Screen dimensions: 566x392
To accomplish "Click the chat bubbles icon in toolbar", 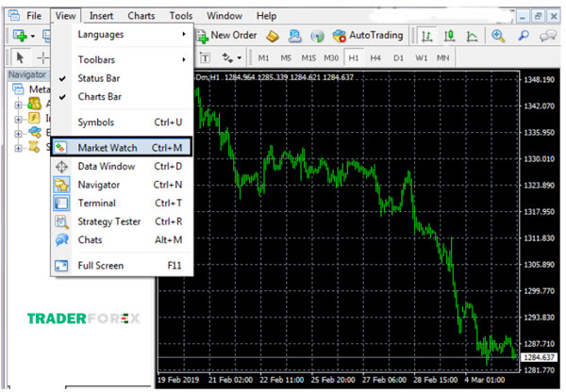I will point(547,36).
